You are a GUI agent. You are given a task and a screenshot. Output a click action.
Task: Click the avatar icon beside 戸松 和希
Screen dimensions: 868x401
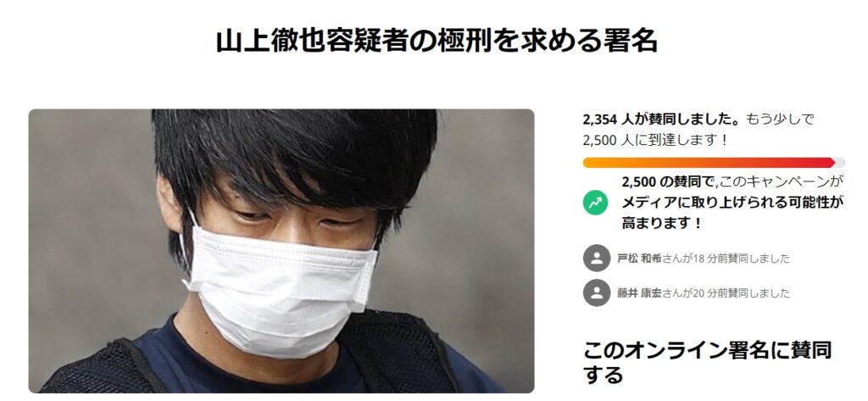tap(597, 258)
